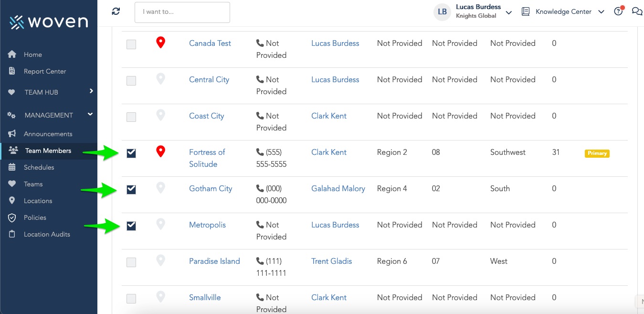Click the phone icon in the Gotham City row
Screen dimensions: 644x314
tap(260, 188)
